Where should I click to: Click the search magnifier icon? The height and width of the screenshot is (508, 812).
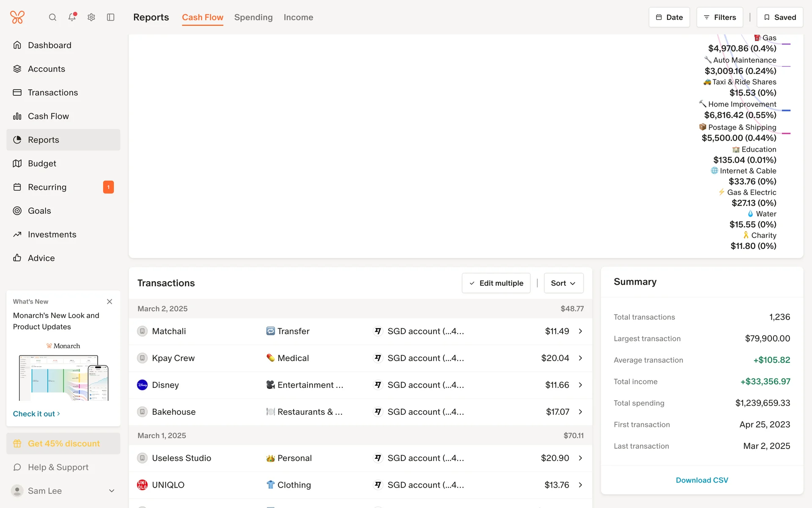pos(52,17)
